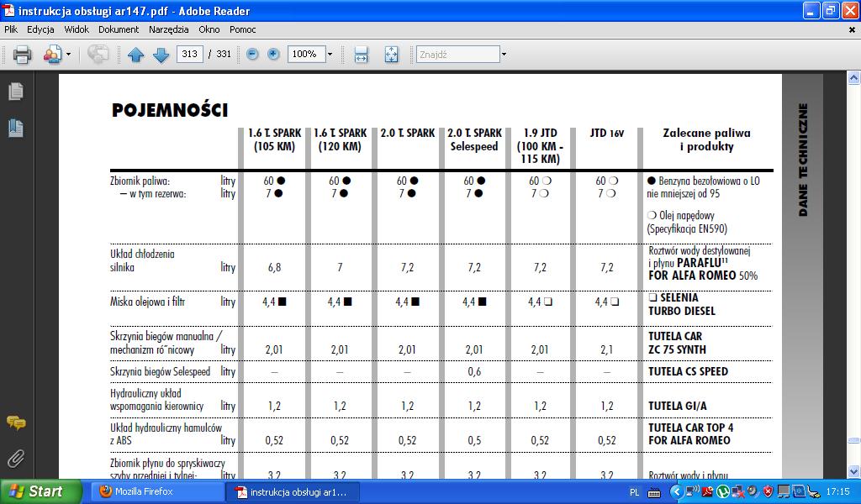Click the on-screen keyboard tray icon

coord(654,492)
